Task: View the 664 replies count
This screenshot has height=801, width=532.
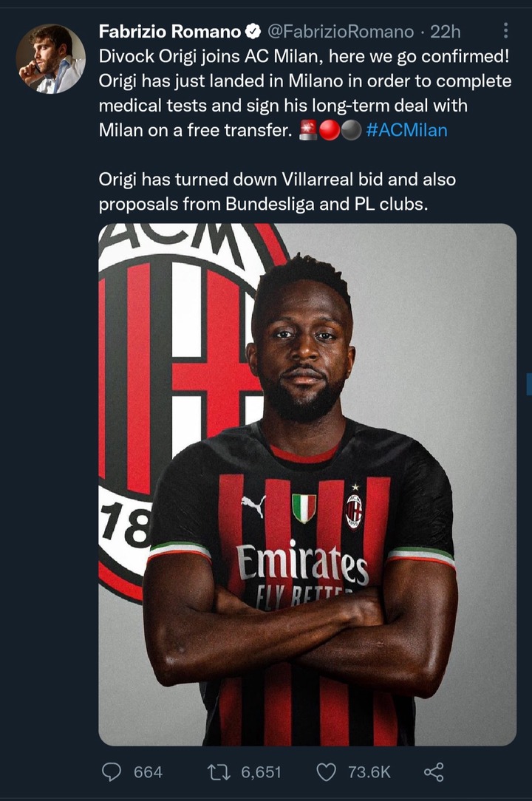Action: click(149, 772)
